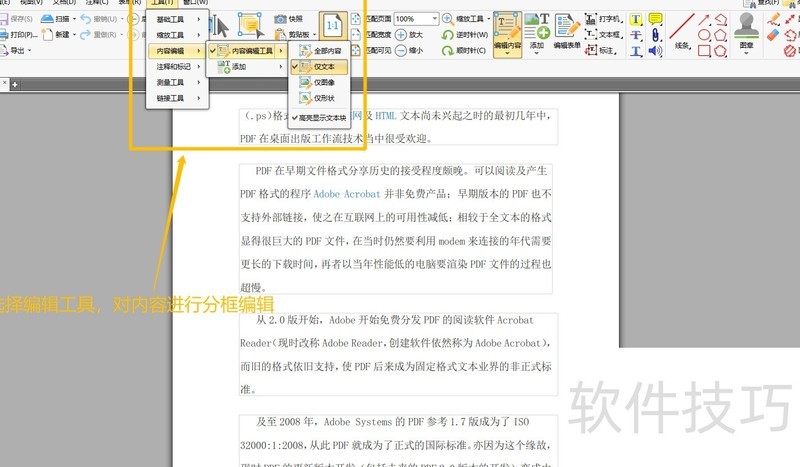Select the Underline text tool
This screenshot has width=800, height=467.
[636, 51]
